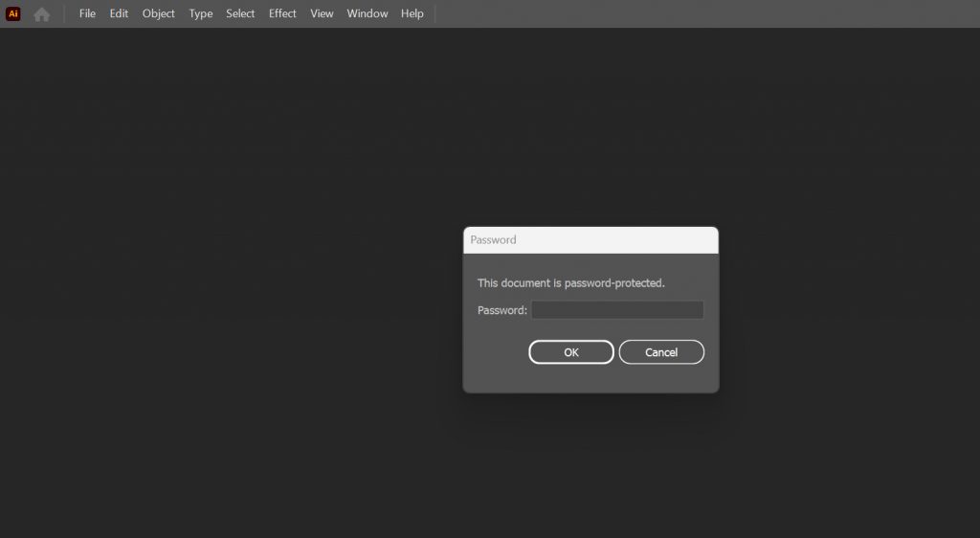This screenshot has height=538, width=980.
Task: Click the "Password:" field label
Action: 502,310
